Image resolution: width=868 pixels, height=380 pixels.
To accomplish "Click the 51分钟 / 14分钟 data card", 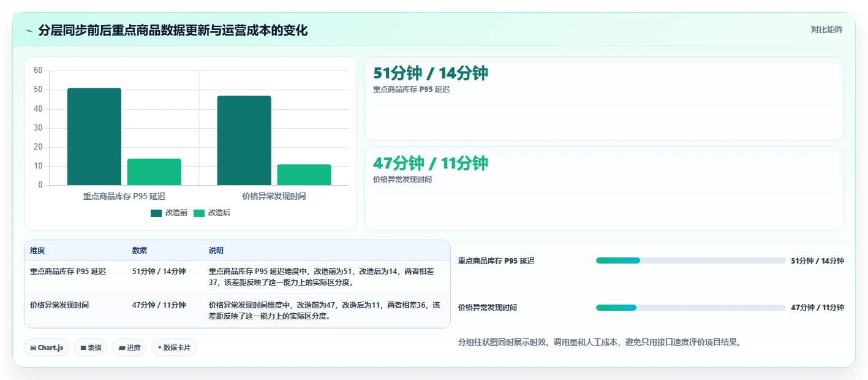I will [x=604, y=99].
